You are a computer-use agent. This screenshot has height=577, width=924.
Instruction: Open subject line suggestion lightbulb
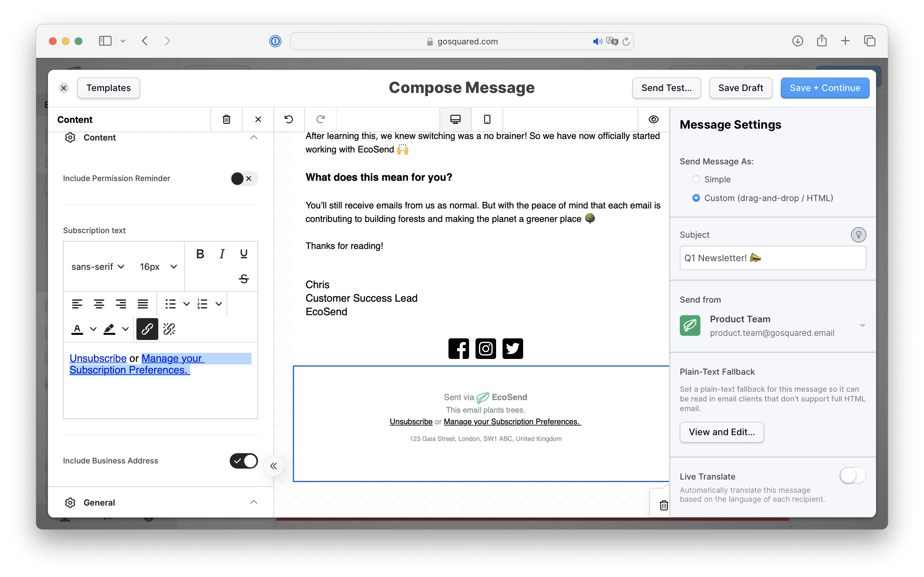coord(858,235)
